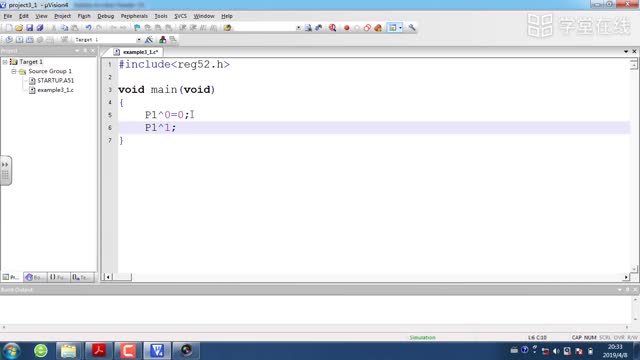Screen dimensions: 640x360
Task: Open the window layout dropdown arrow
Action: pos(400,28)
